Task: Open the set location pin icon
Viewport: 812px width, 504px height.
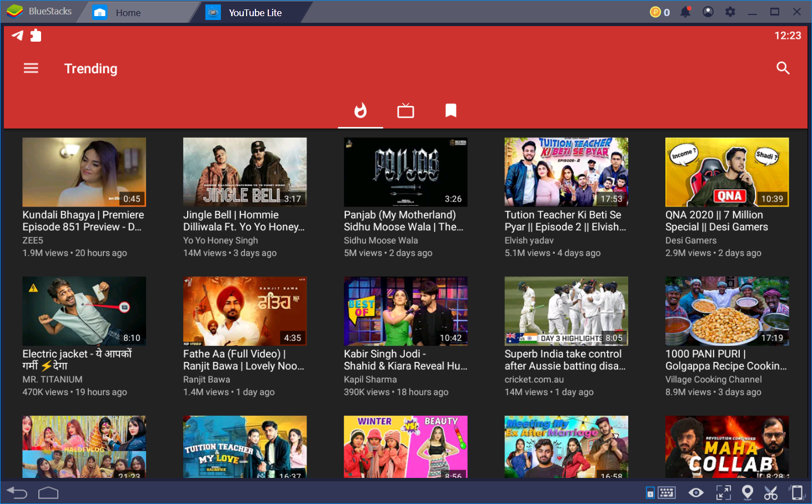Action: click(748, 493)
